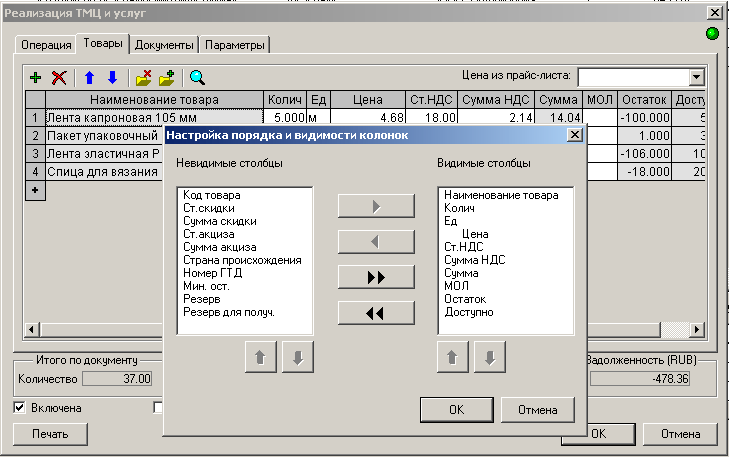Select Ст.НДС in visible columns list
729x457 pixels.
464,247
